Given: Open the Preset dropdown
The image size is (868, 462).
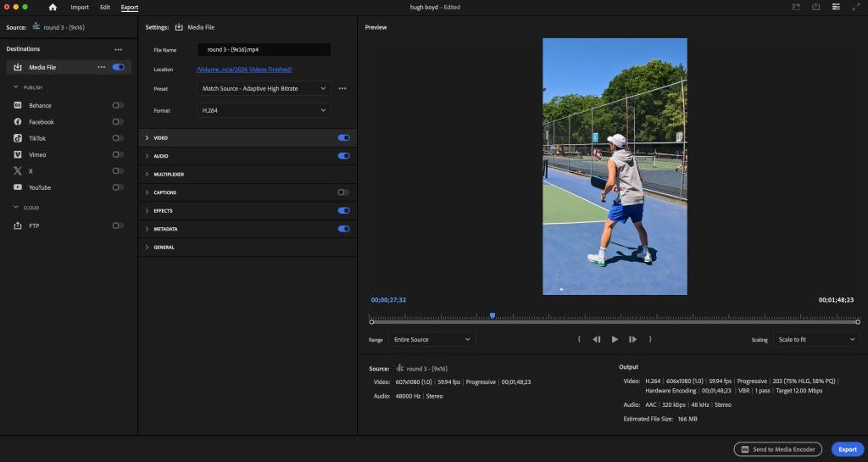Looking at the screenshot, I should coord(264,88).
